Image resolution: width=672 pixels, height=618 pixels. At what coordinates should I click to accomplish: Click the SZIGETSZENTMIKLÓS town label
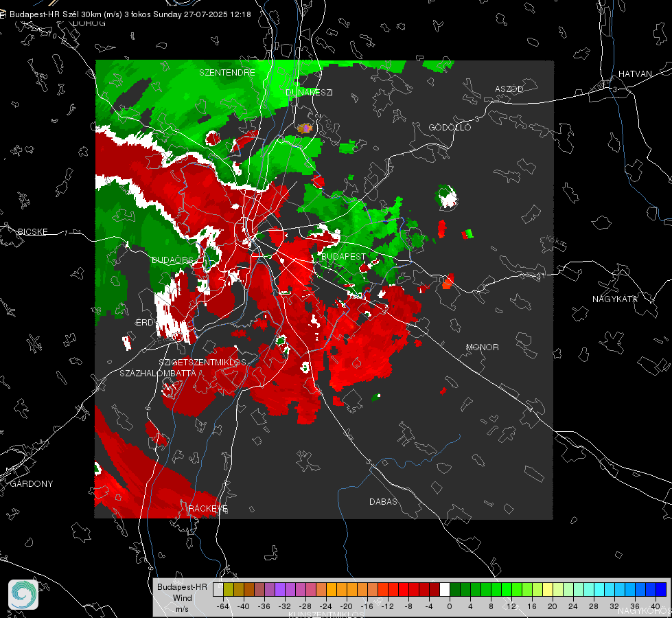click(202, 362)
